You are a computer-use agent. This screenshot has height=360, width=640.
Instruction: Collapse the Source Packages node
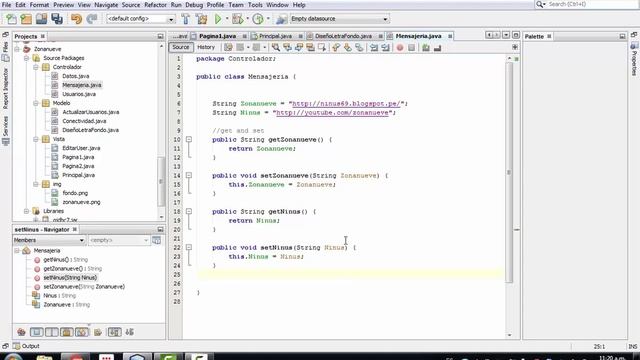pos(27,58)
